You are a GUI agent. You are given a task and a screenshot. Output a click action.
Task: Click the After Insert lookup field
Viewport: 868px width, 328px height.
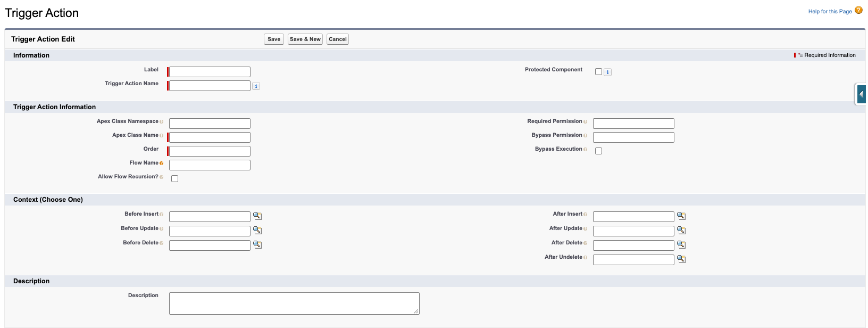tap(633, 217)
